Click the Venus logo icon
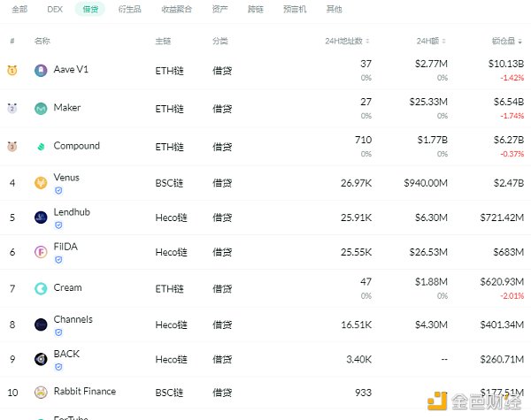Viewport: 531px width, 420px height. (x=41, y=183)
